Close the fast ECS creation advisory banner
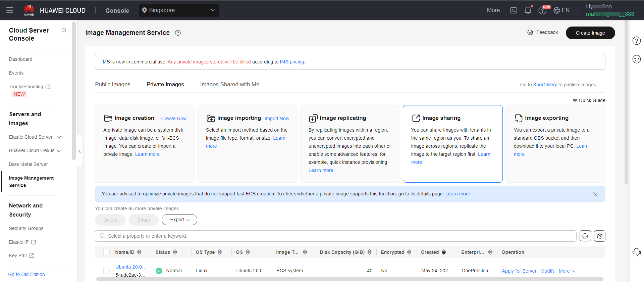The width and height of the screenshot is (644, 282). (x=595, y=194)
